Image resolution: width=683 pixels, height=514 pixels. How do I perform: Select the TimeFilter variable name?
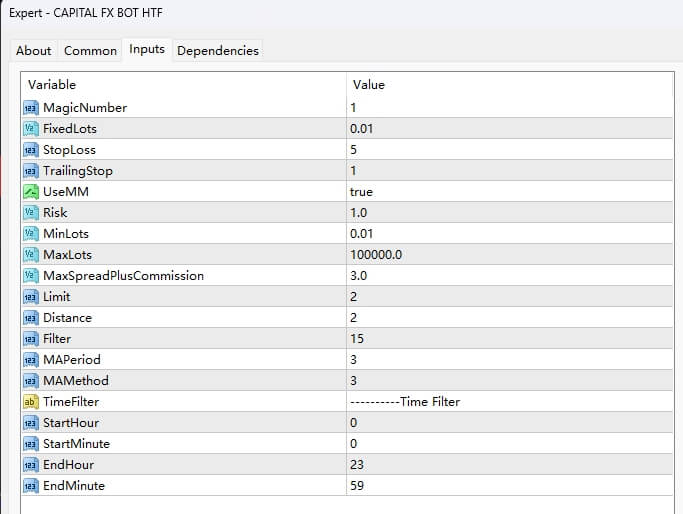[71, 402]
